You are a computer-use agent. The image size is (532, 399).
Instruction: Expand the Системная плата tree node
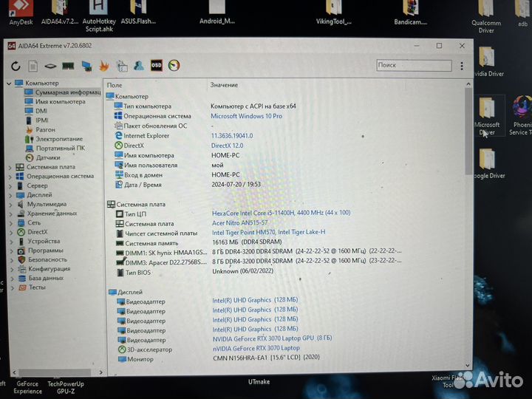(10, 167)
